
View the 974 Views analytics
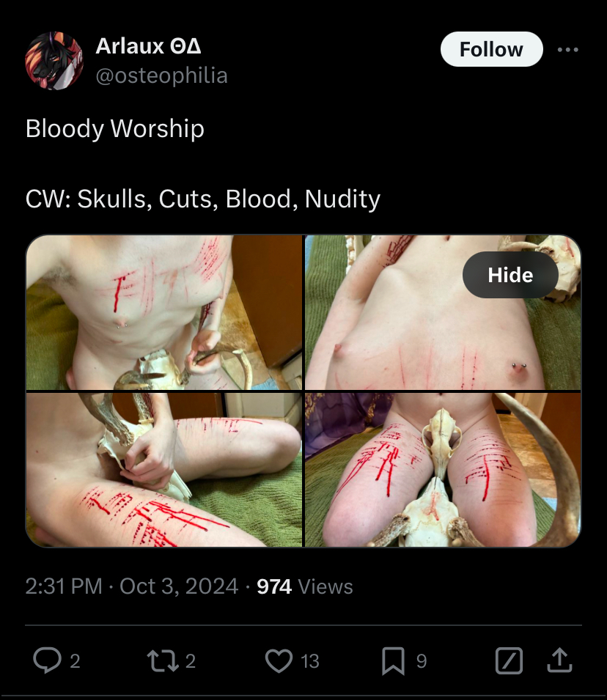pyautogui.click(x=305, y=586)
